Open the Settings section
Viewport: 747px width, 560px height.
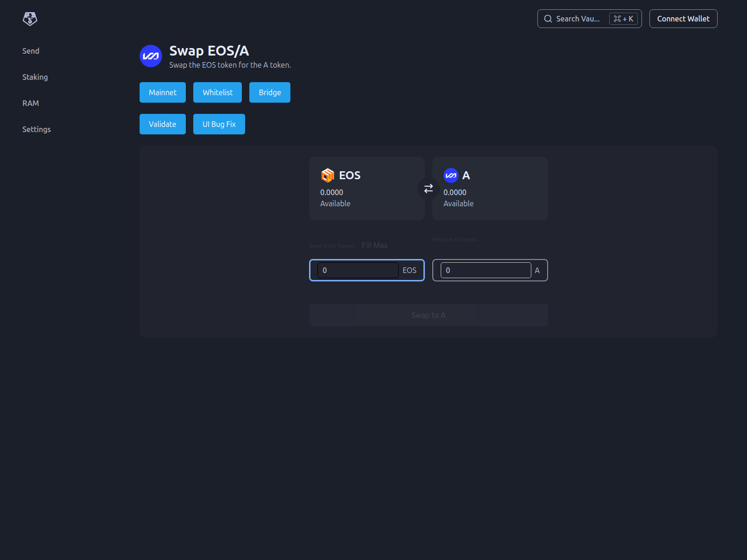click(36, 129)
